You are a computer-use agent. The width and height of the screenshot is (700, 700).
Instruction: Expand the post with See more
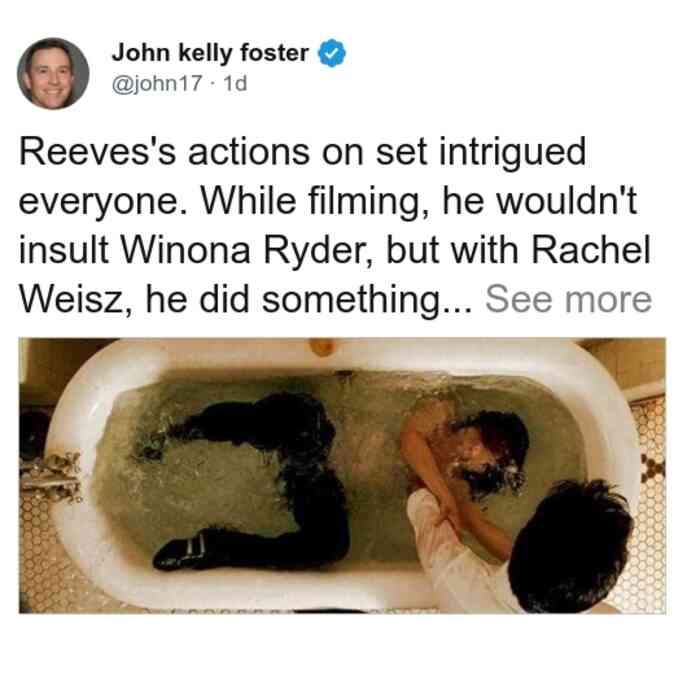(x=568, y=300)
